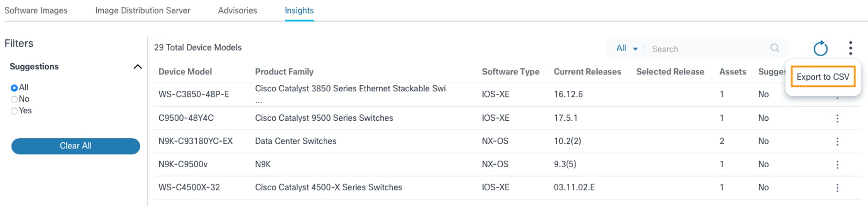Screen dimensions: 868x206
Task: Go to Image Distribution Server tab
Action: tap(142, 10)
